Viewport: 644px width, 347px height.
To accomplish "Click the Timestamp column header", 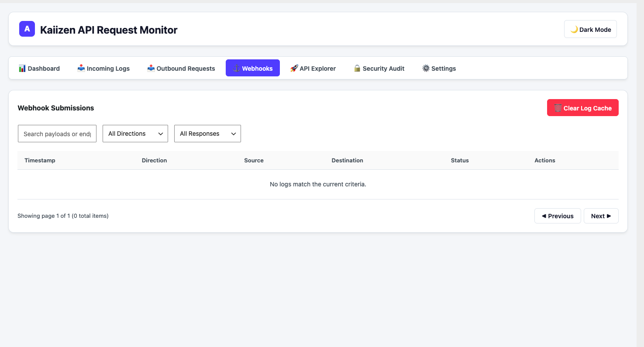I will coord(40,160).
